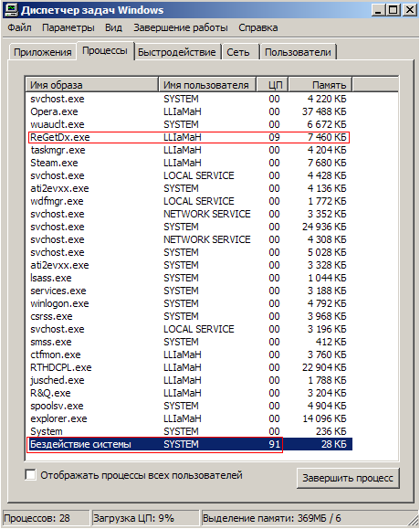Sort processes by ЦП column
The height and width of the screenshot is (529, 420).
coord(274,85)
